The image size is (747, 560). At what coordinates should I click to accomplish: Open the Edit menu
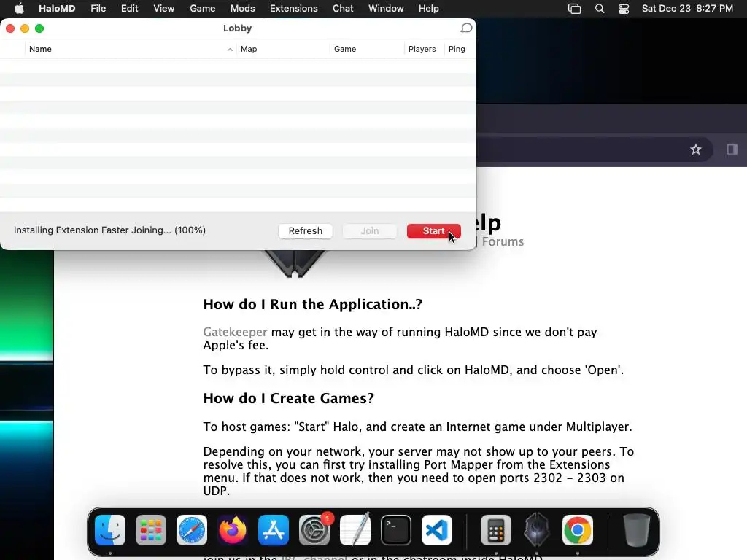pyautogui.click(x=129, y=9)
